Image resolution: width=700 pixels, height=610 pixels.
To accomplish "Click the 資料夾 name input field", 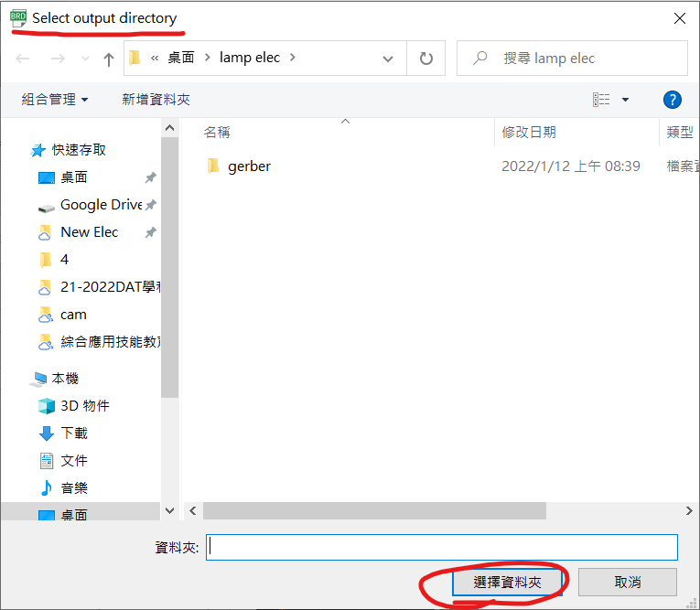I will point(441,547).
